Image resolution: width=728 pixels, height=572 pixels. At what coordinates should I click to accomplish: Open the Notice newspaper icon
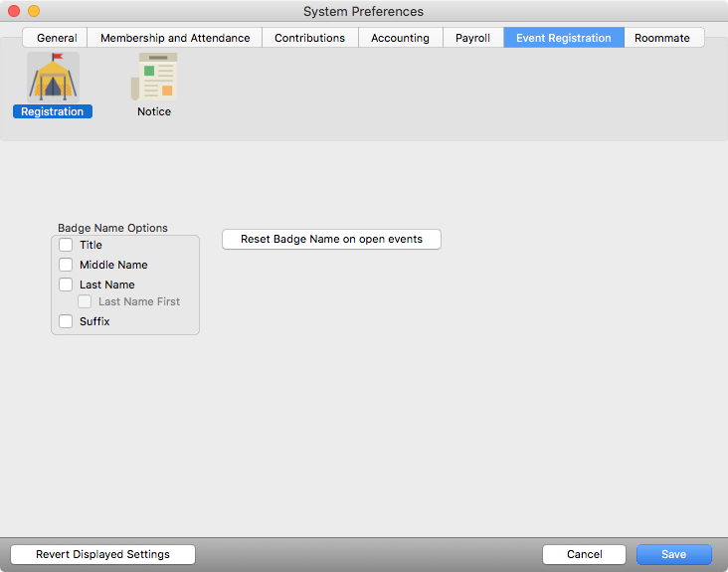coord(154,78)
